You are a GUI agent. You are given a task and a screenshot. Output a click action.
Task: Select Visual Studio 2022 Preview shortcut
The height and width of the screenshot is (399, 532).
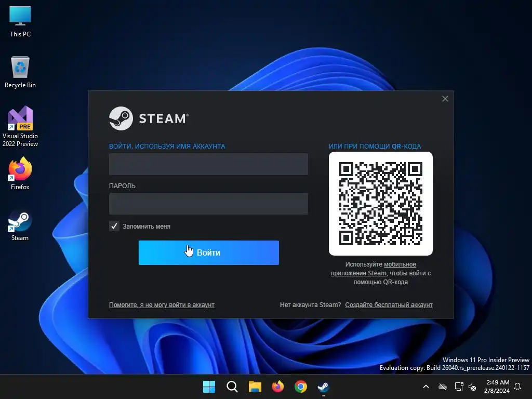[20, 126]
